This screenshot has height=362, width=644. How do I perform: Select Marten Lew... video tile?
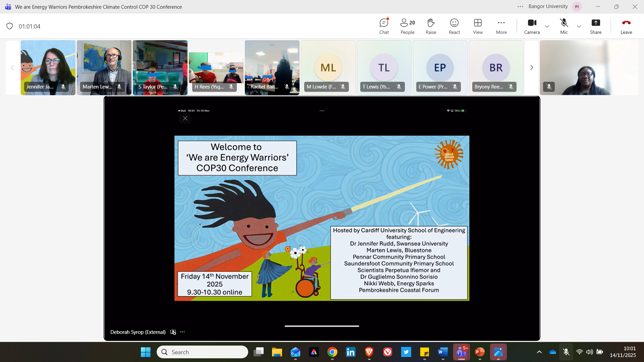point(104,68)
